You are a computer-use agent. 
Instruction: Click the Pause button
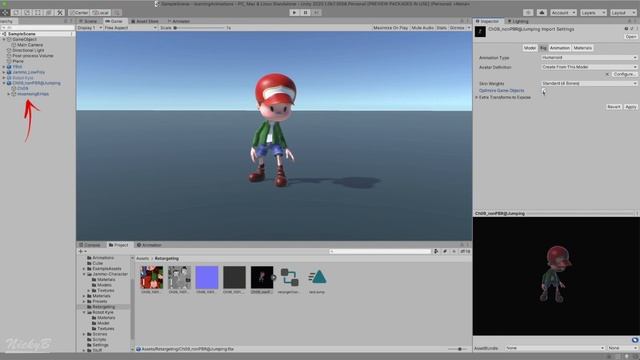click(305, 13)
